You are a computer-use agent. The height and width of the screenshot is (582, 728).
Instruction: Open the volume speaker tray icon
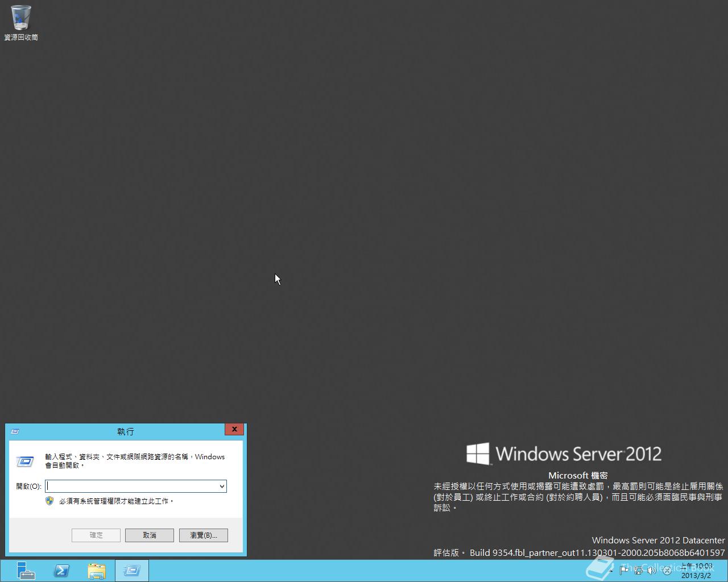[652, 570]
